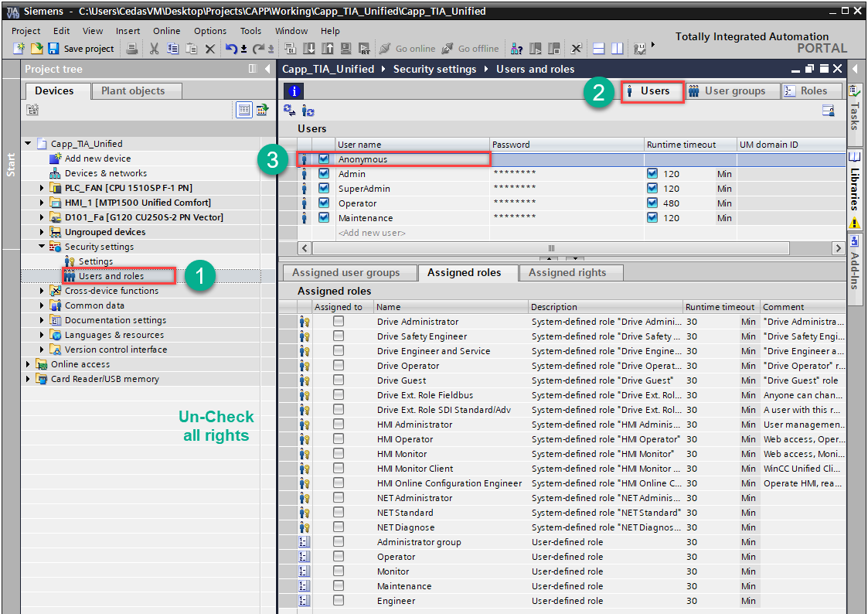Collapse the Security settings tree node
This screenshot has width=868, height=614.
(x=42, y=247)
